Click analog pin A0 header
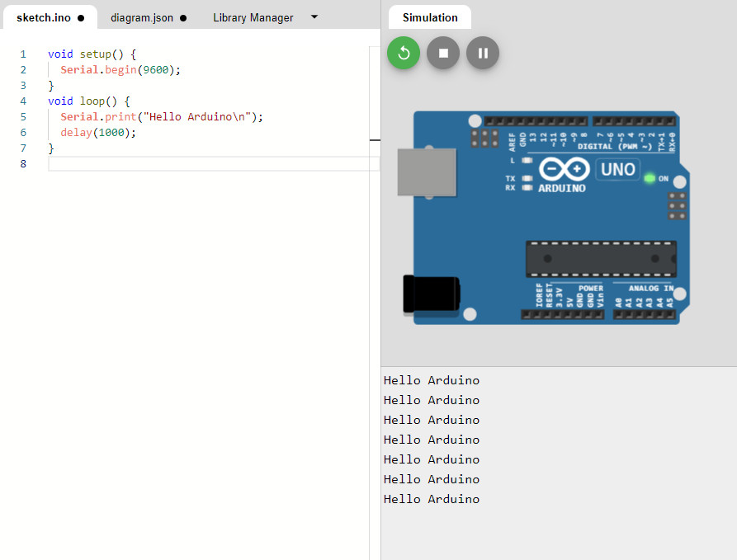The image size is (737, 560). coord(618,315)
